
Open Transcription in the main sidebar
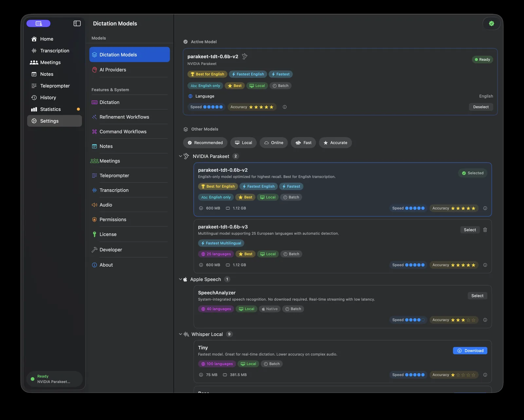click(x=54, y=51)
